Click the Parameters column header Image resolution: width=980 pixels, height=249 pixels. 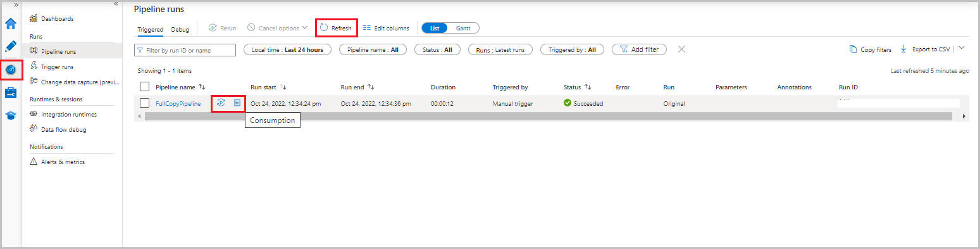click(x=731, y=87)
